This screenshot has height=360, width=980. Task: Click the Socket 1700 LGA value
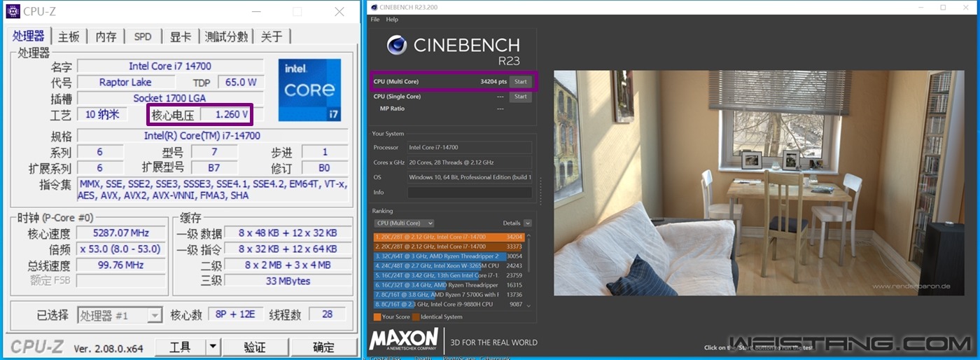(x=170, y=99)
